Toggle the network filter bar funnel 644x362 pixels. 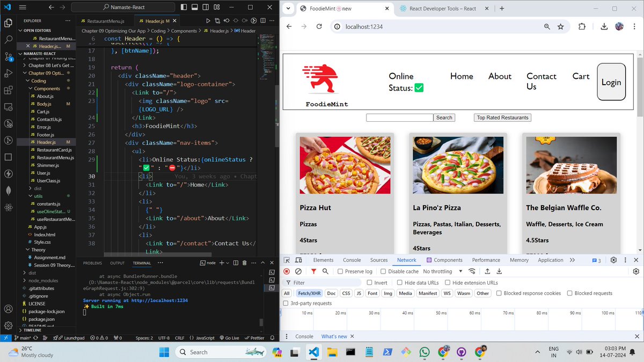pyautogui.click(x=314, y=271)
